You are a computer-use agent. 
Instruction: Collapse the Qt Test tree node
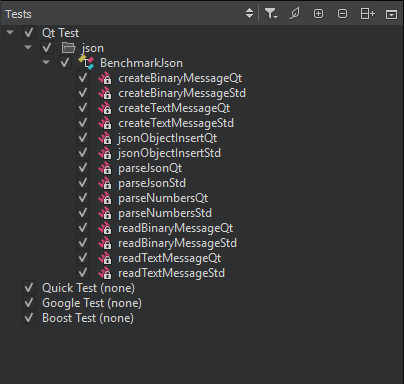[10, 32]
